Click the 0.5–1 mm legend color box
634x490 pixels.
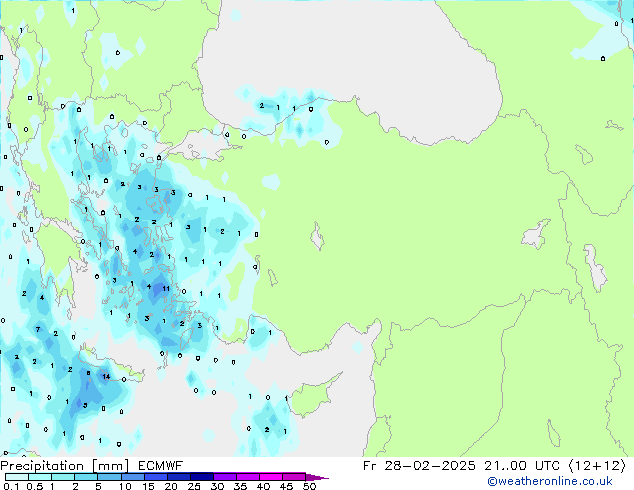click(x=40, y=477)
